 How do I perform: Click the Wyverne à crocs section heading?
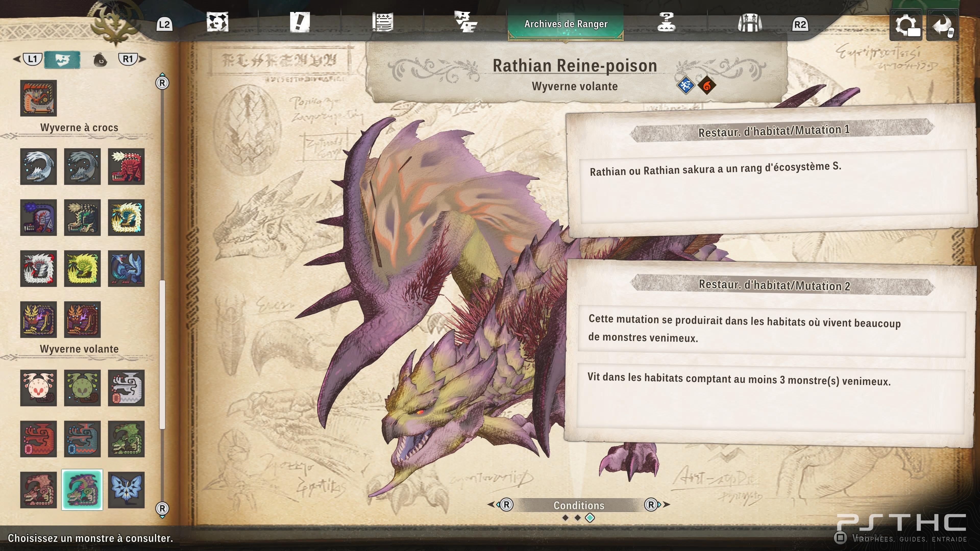point(79,128)
